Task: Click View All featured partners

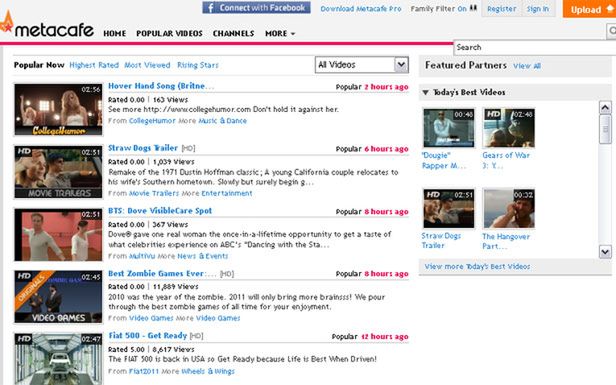Action: pos(527,66)
